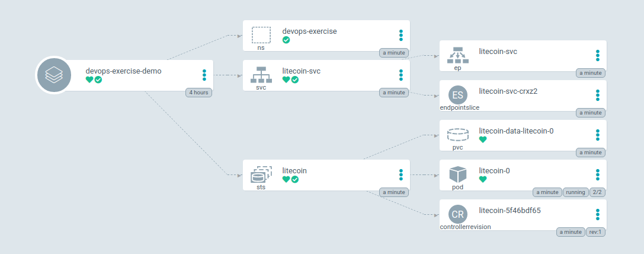Image resolution: width=644 pixels, height=254 pixels.
Task: Click health heart on litecoin-svc service
Action: coord(286,80)
